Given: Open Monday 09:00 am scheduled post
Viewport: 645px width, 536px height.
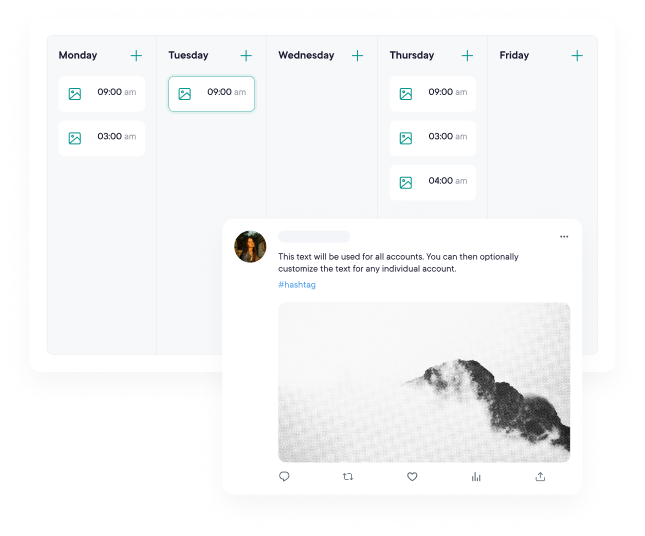Looking at the screenshot, I should [x=102, y=94].
